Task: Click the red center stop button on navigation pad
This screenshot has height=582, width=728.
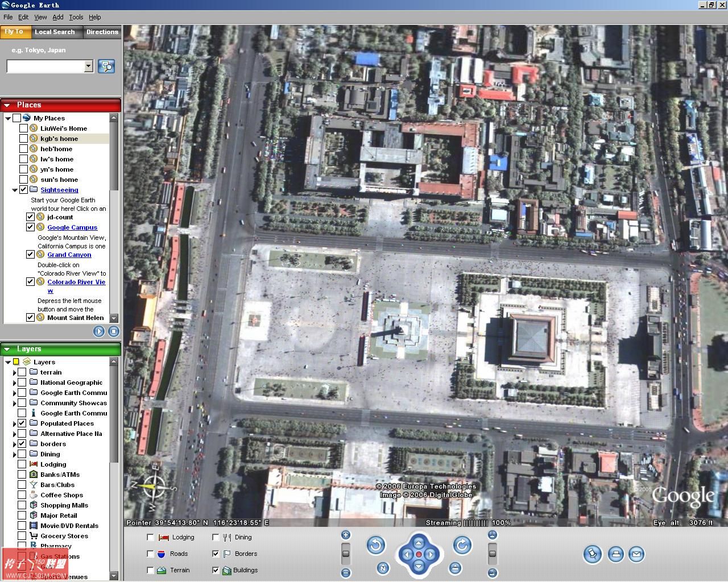Action: pos(419,554)
